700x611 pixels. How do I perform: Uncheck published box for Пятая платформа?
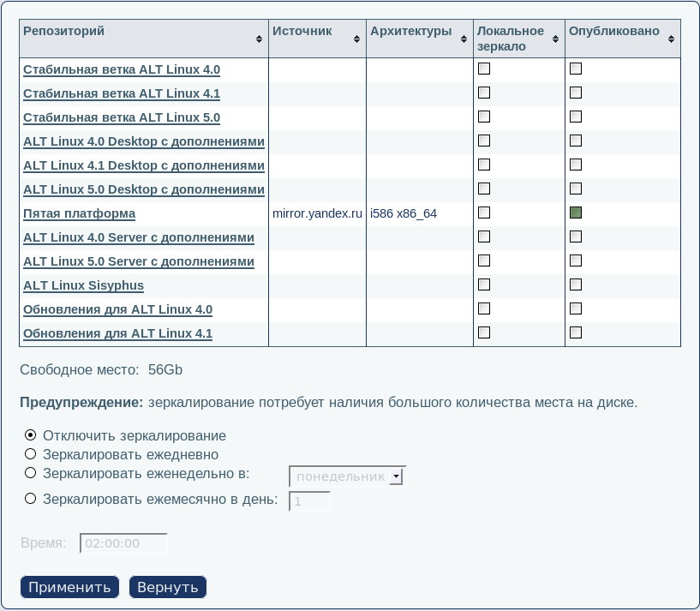coord(576,213)
